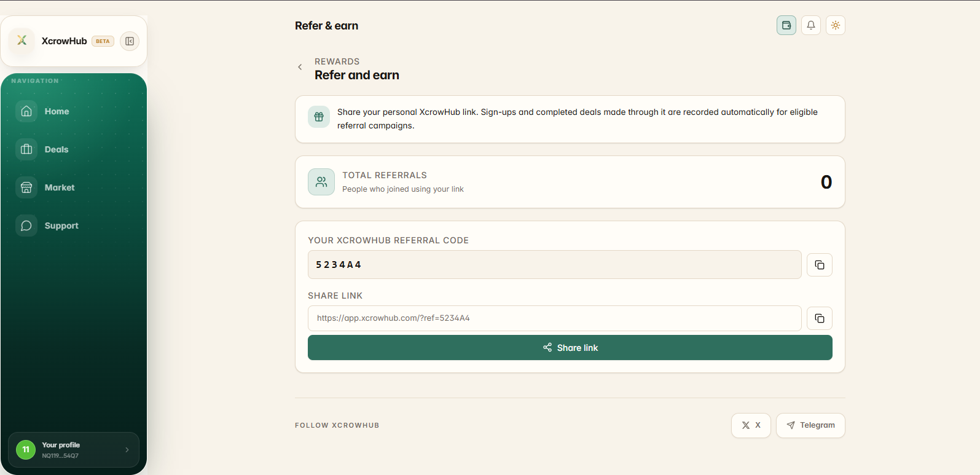This screenshot has height=475, width=980.
Task: Open the XcrowHub Telegram link
Action: click(x=810, y=425)
